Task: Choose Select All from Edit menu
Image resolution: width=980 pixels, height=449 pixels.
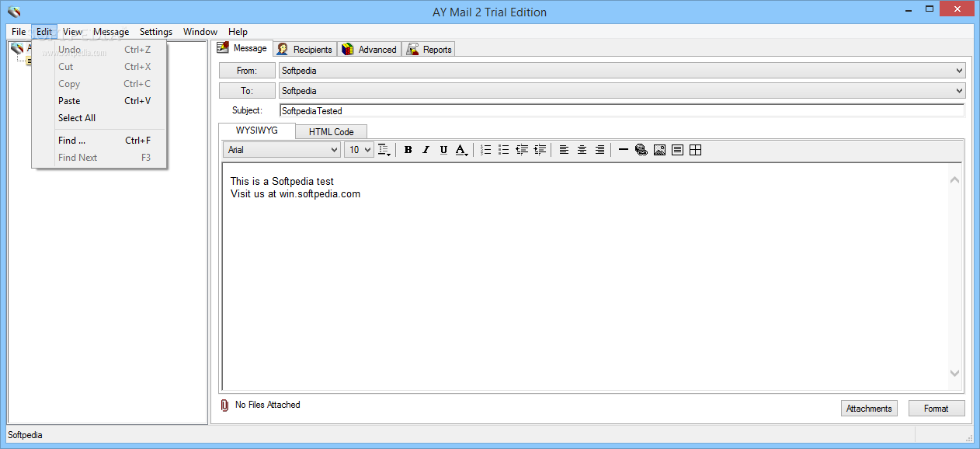Action: [x=99, y=118]
